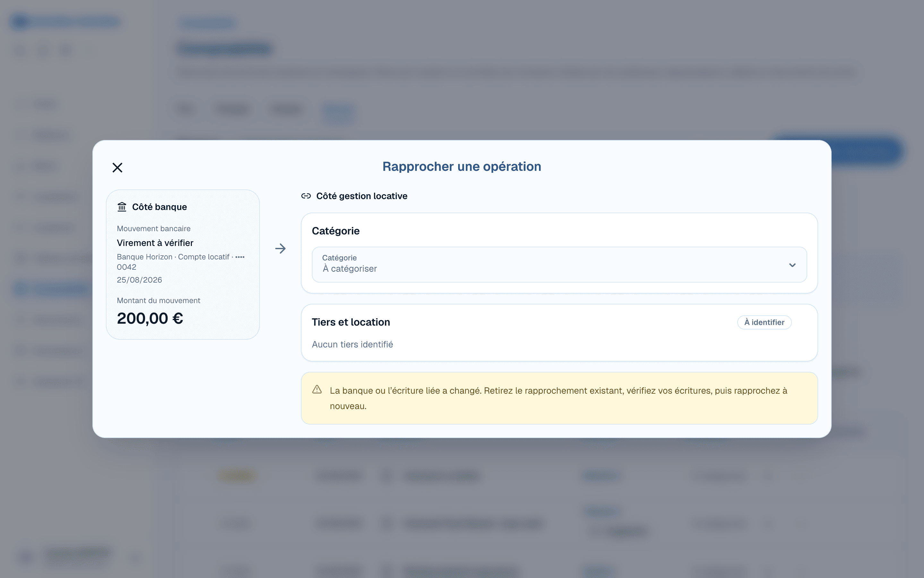Click the Montant du mouvement label
This screenshot has height=578, width=924.
coord(158,301)
